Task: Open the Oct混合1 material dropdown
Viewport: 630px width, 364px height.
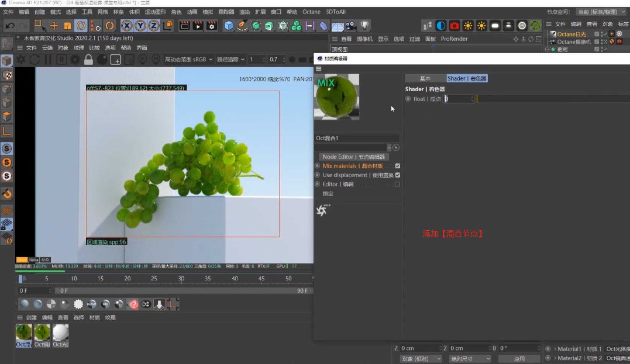Action: coord(390,146)
